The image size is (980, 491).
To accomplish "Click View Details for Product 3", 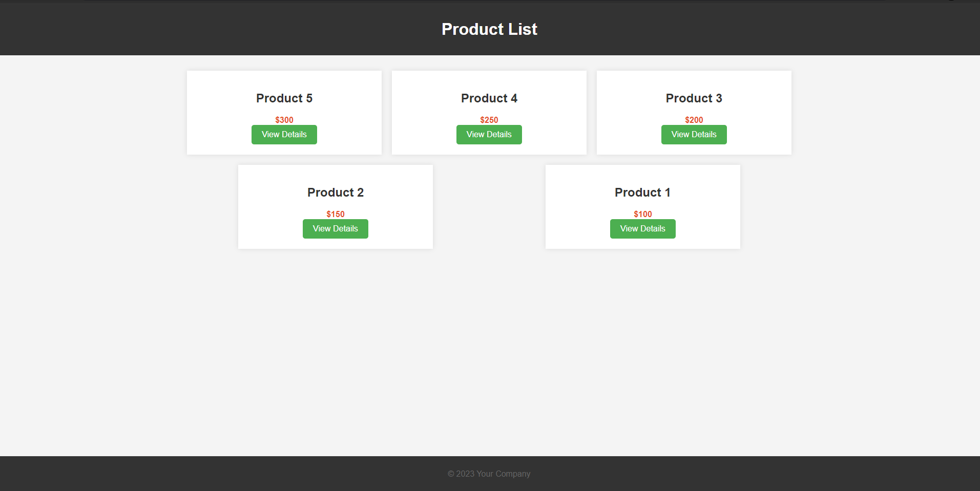I will [694, 134].
